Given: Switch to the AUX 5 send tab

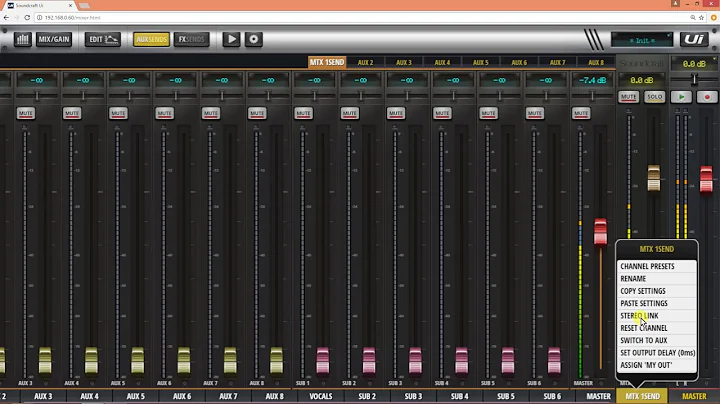Looking at the screenshot, I should [481, 62].
